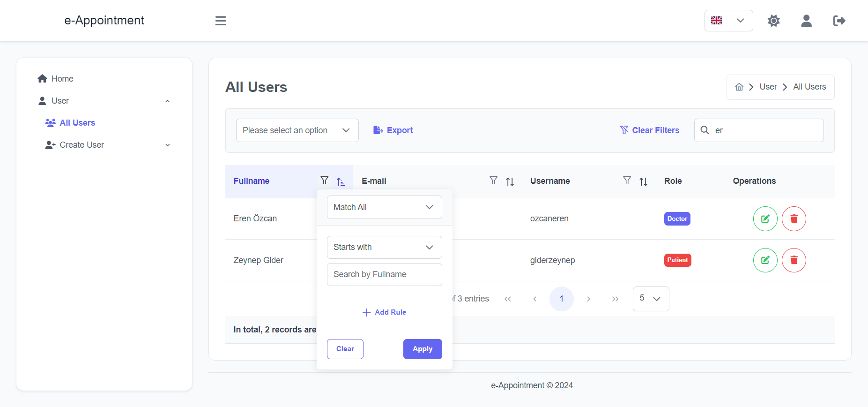Click the Search by Fullname field
The width and height of the screenshot is (868, 407).
[x=384, y=274]
